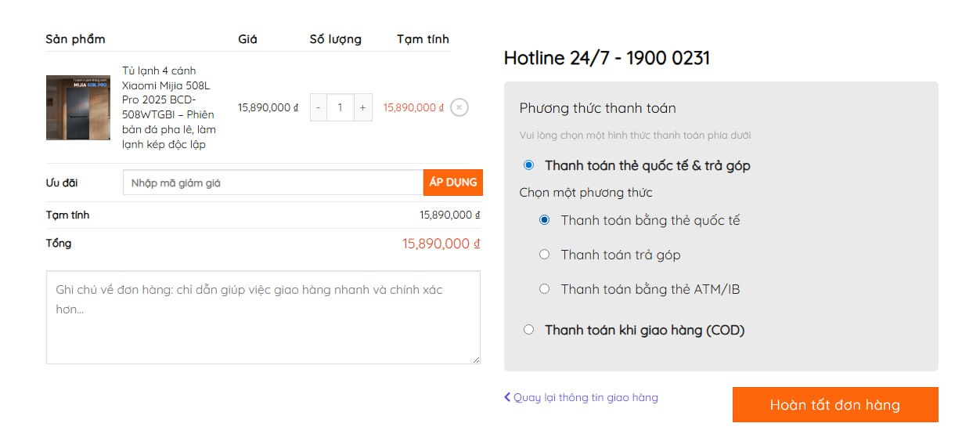Screen dimensions: 980x445
Task: Click into the order notes text area
Action: 263,317
